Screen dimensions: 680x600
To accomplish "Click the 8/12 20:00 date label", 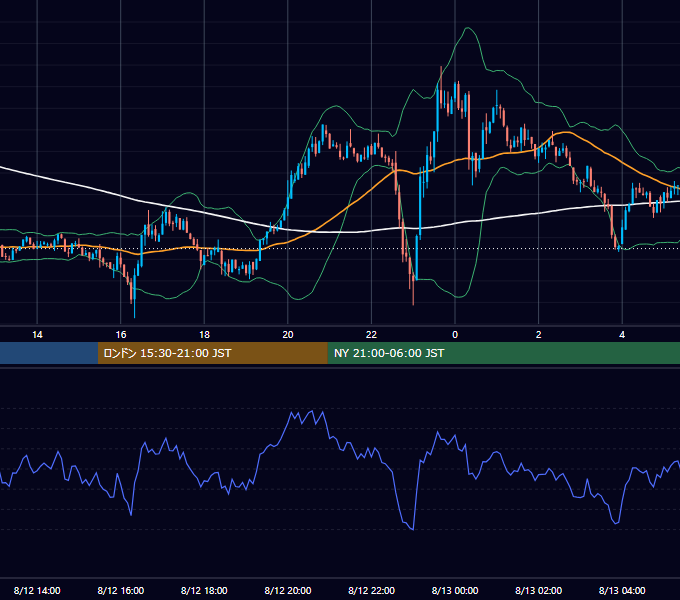I will click(288, 590).
